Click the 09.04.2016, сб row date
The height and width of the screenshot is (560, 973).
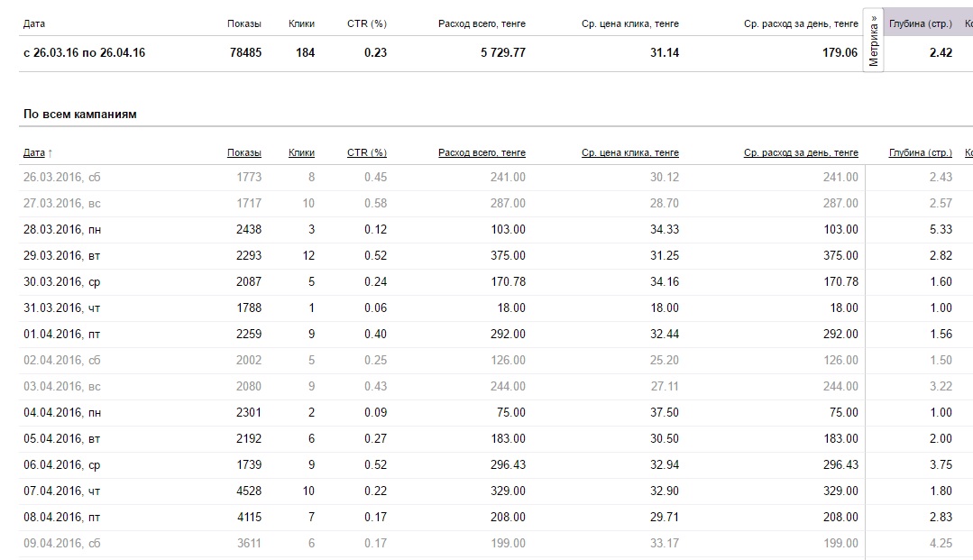(62, 544)
